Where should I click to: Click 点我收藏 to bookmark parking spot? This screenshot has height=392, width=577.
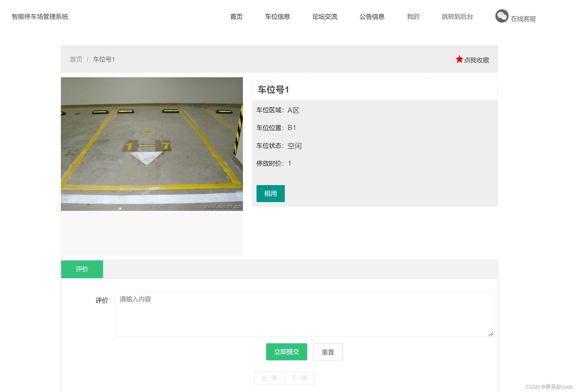[x=476, y=60]
